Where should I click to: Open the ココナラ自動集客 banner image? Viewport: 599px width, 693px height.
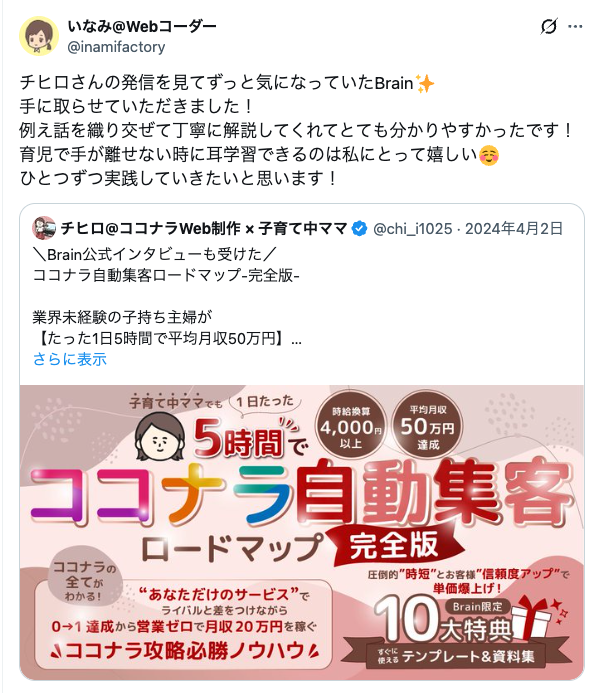(302, 532)
